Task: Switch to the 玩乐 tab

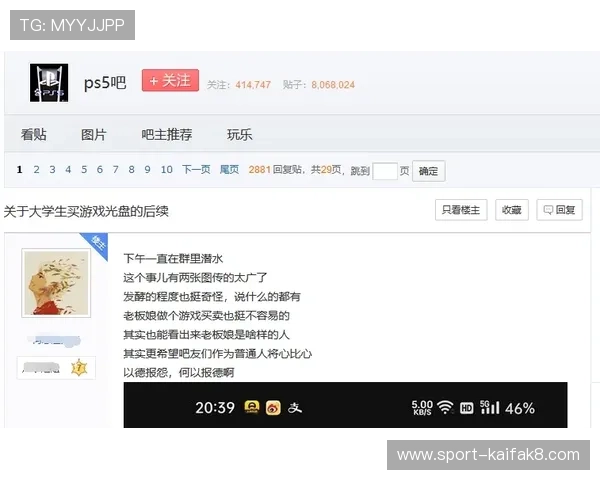Action: click(240, 134)
